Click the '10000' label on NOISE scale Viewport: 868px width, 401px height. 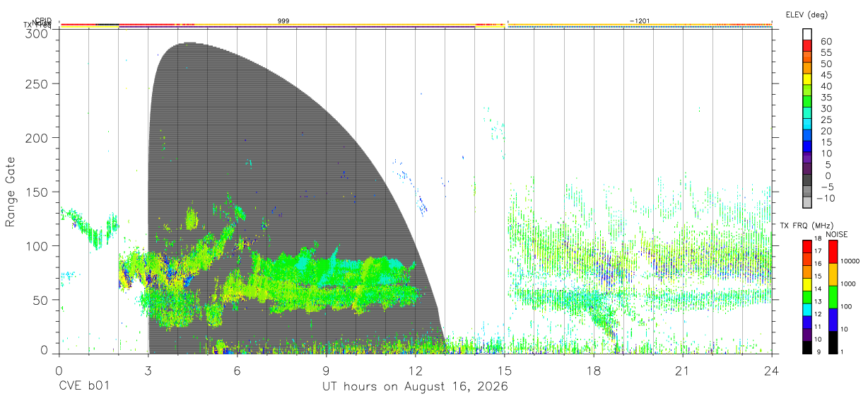[x=850, y=261]
